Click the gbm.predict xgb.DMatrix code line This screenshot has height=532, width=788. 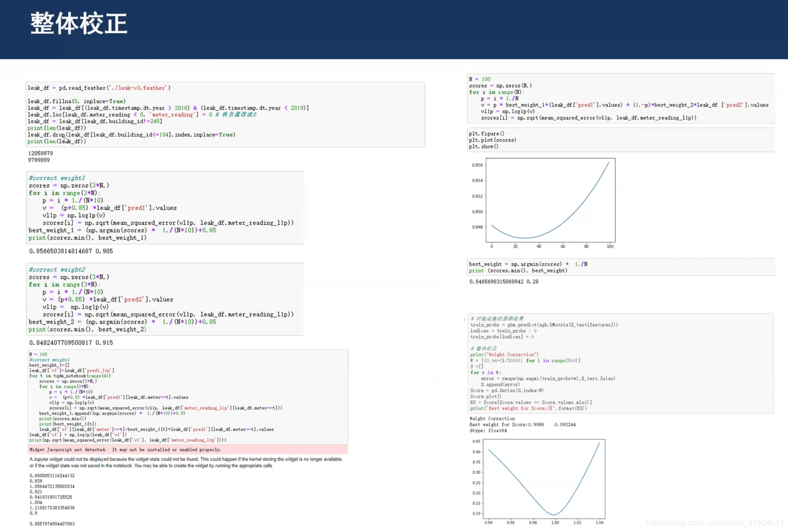[544, 325]
